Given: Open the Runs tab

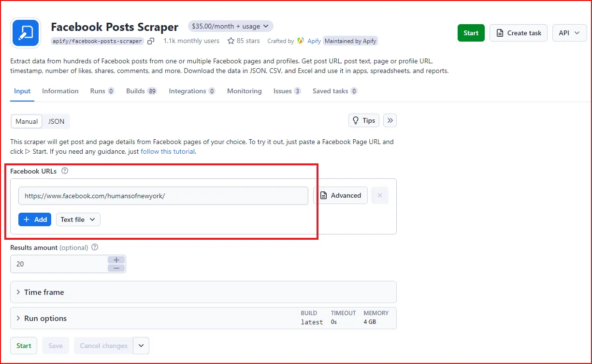Looking at the screenshot, I should pyautogui.click(x=102, y=91).
